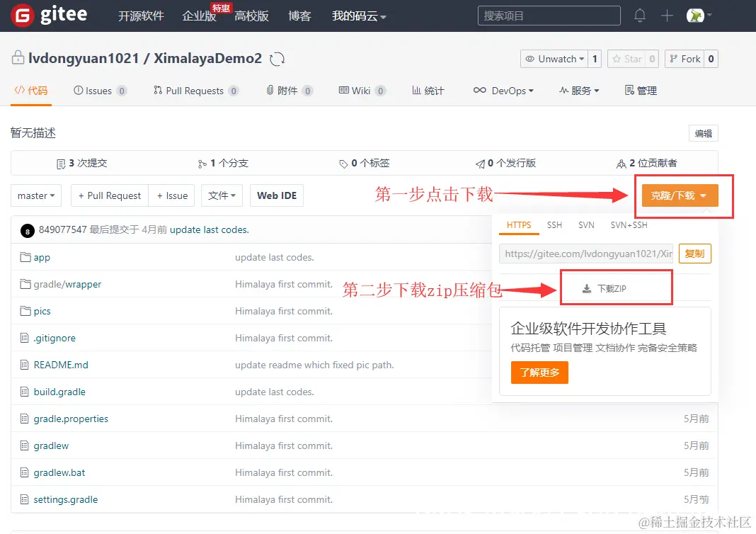Expand the 文件 file dropdown
756x534 pixels.
pos(222,195)
